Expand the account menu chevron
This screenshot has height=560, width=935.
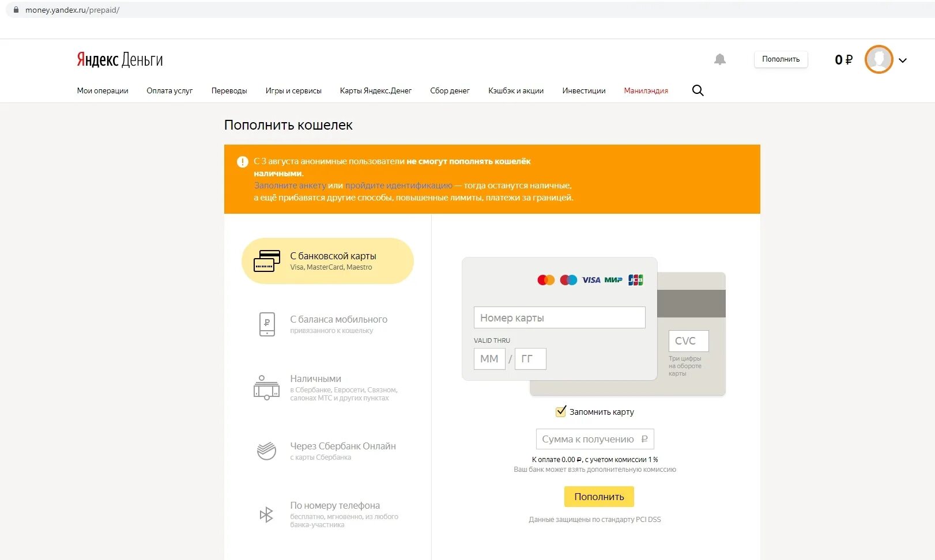[x=903, y=60]
